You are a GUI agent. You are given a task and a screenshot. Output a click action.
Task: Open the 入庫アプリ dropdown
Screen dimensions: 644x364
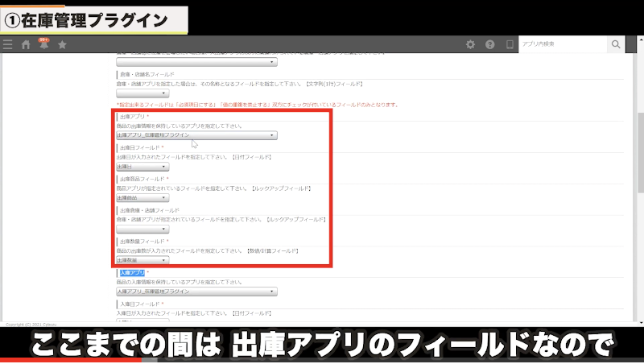coord(196,292)
